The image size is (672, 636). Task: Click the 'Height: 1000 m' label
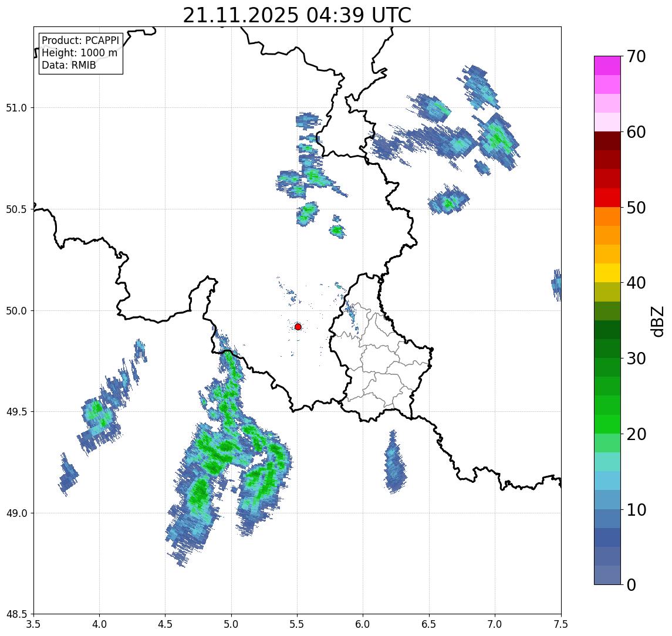79,53
